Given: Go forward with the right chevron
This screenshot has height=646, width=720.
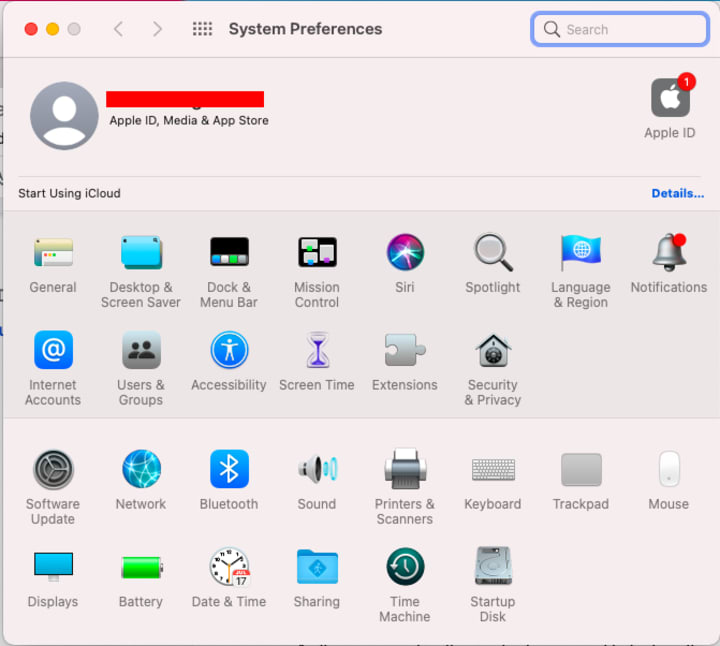Looking at the screenshot, I should (x=157, y=29).
